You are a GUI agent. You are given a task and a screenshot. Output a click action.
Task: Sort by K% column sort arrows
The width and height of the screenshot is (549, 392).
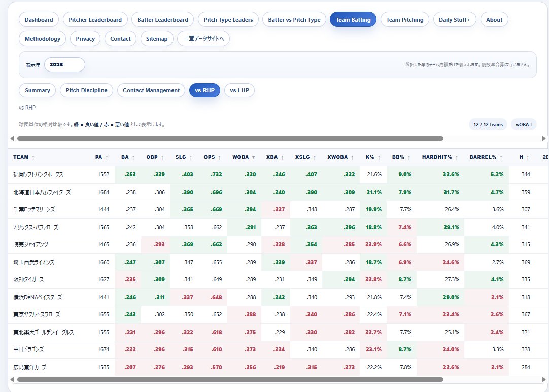tap(379, 158)
